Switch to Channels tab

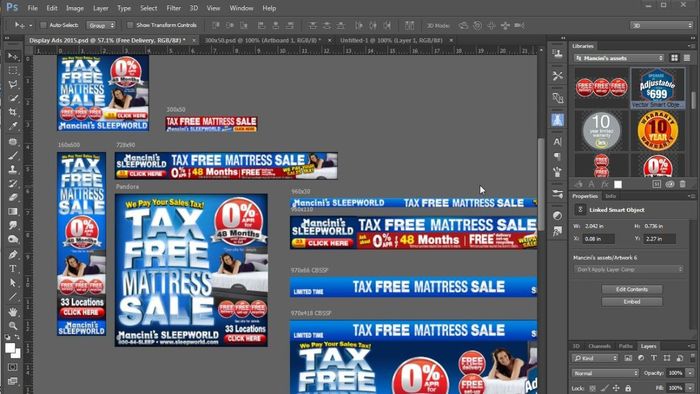599,346
